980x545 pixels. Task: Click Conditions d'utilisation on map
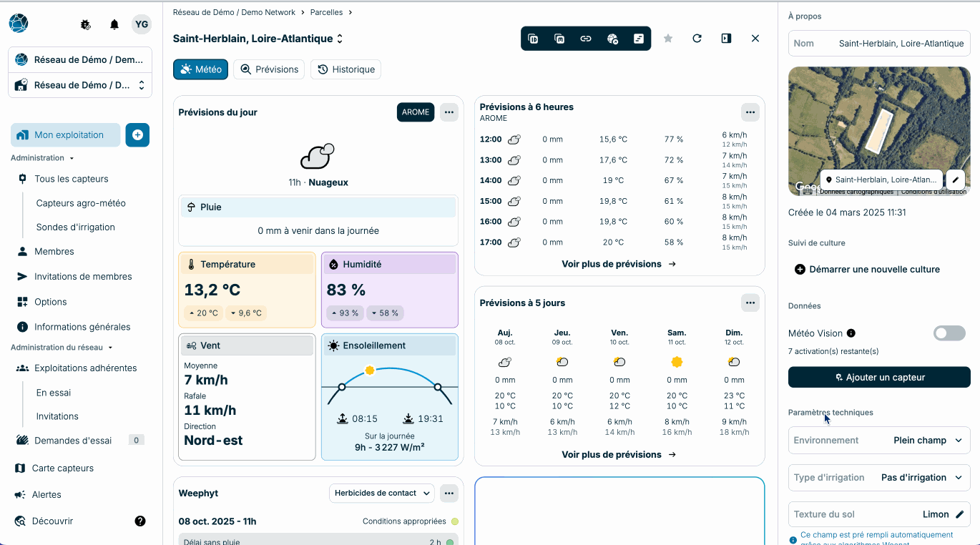[934, 192]
